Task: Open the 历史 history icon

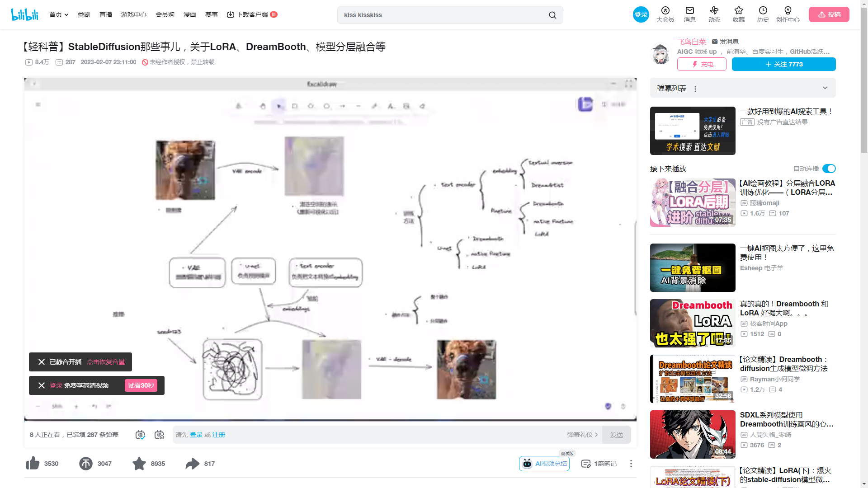Action: point(763,14)
